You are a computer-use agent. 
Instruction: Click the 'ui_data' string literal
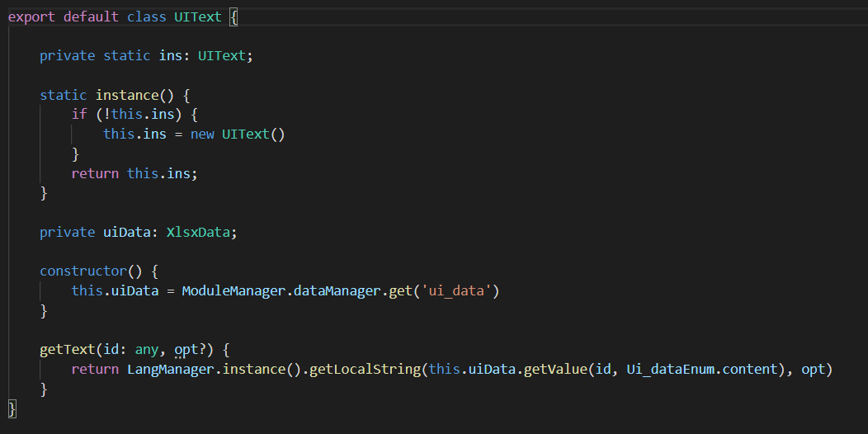coord(457,290)
